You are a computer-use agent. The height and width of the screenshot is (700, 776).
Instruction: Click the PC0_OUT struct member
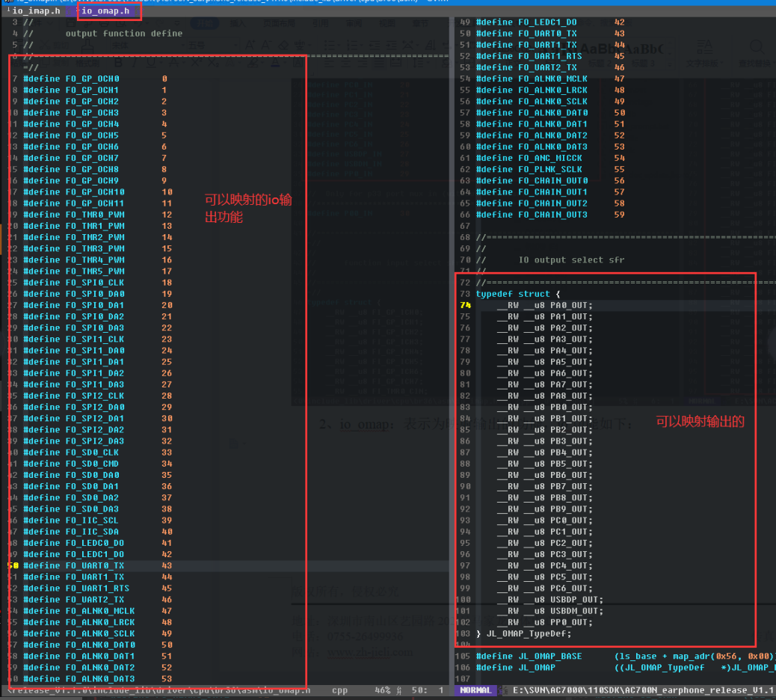(544, 521)
